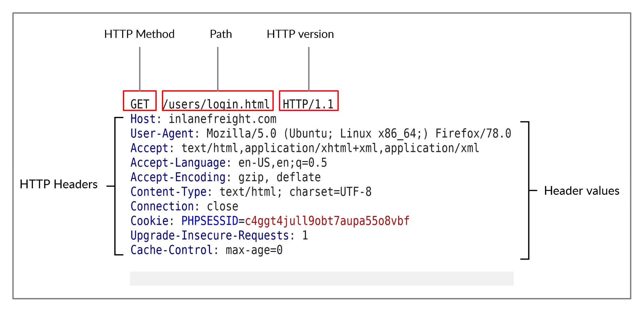This screenshot has width=644, height=312.
Task: Click the PHPSESSID cookie name
Action: (x=210, y=221)
